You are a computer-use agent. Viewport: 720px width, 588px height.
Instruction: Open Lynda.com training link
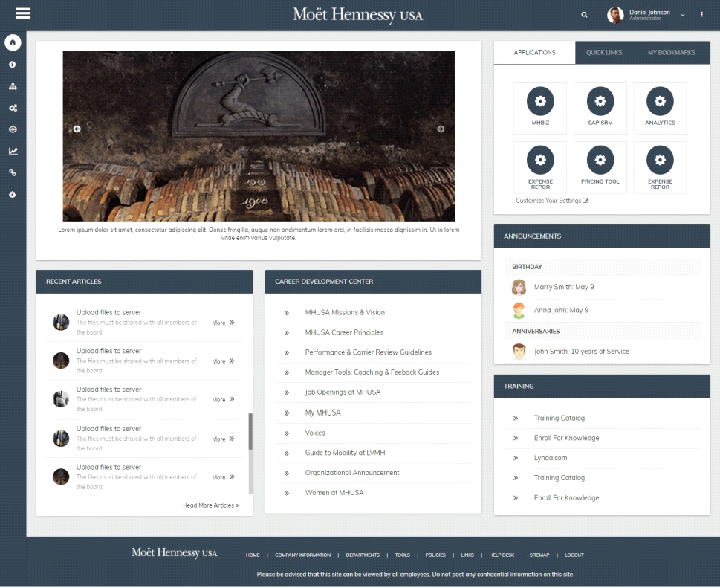(551, 458)
